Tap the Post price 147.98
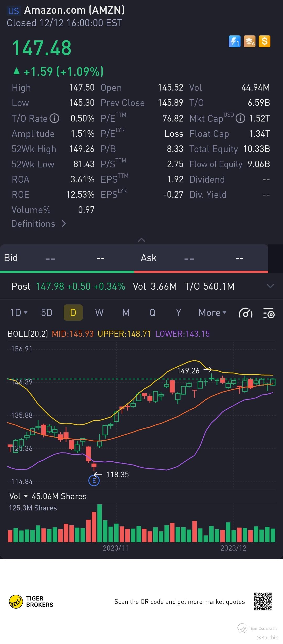 tap(50, 286)
